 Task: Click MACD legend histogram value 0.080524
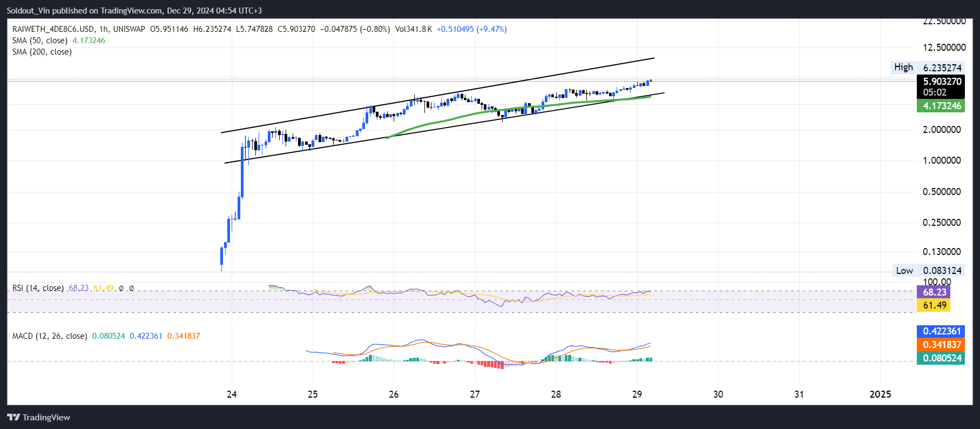[x=109, y=336]
